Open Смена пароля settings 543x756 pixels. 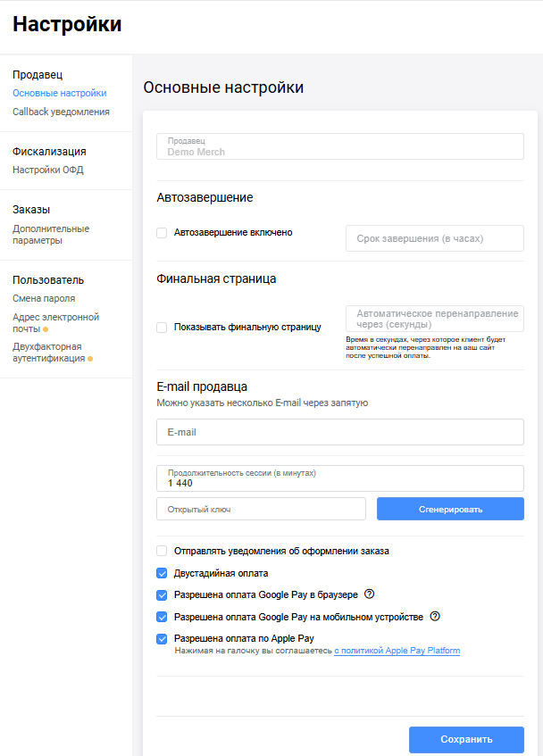click(x=44, y=298)
